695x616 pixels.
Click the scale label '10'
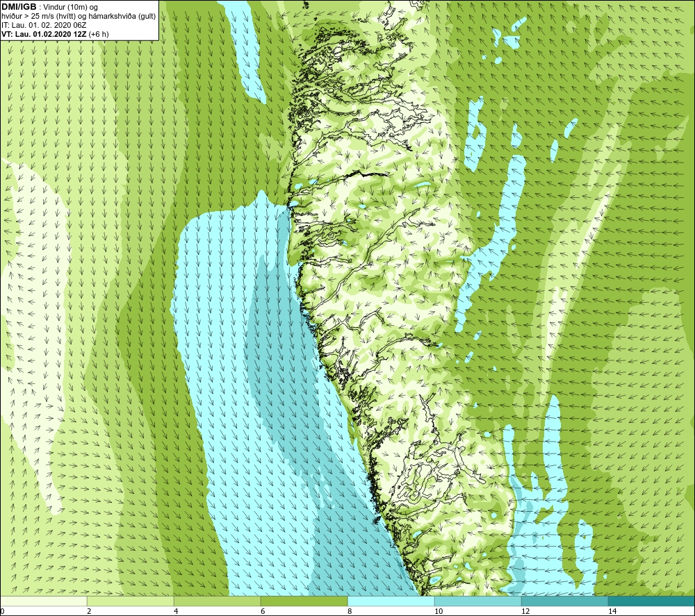439,611
